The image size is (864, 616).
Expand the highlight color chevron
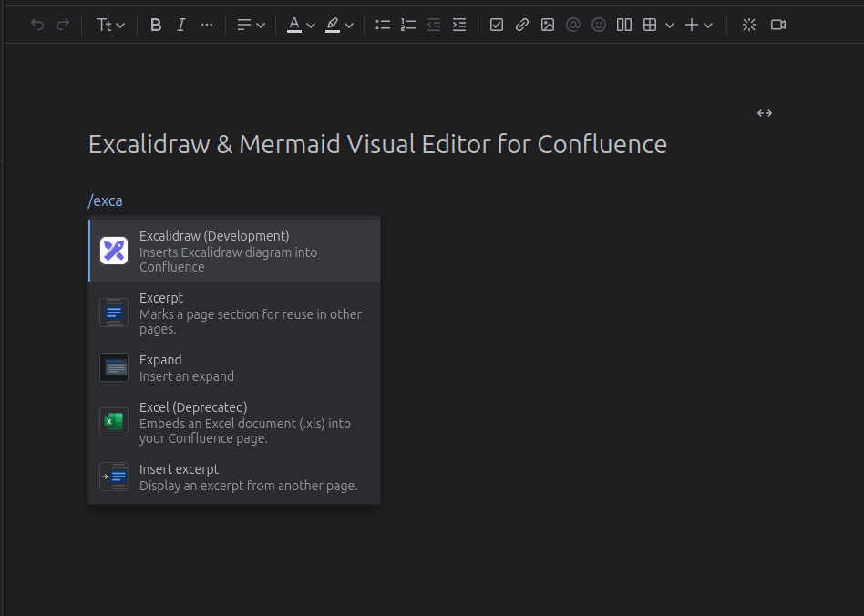click(x=349, y=26)
